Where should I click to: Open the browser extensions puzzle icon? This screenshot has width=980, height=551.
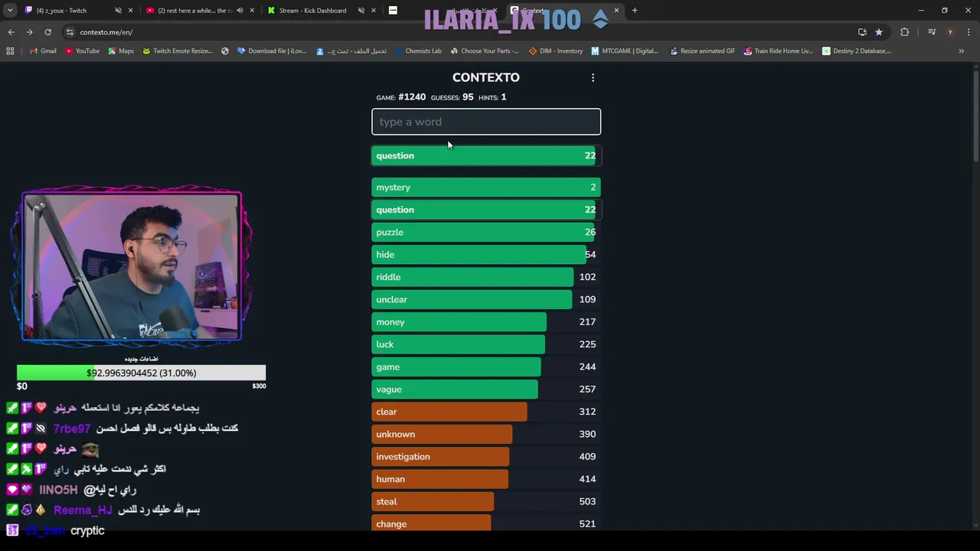pyautogui.click(x=905, y=32)
